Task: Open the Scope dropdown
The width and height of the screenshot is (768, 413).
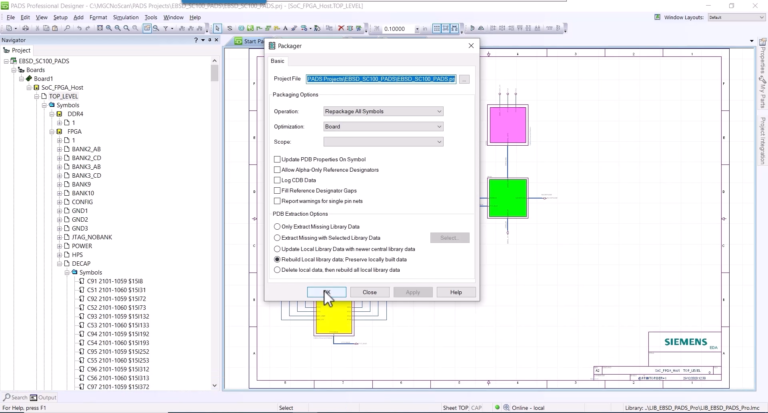Action: pyautogui.click(x=383, y=142)
